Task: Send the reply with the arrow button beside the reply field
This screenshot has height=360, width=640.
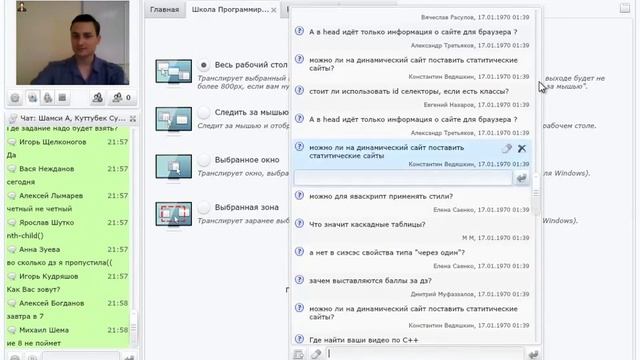Action: tap(521, 178)
